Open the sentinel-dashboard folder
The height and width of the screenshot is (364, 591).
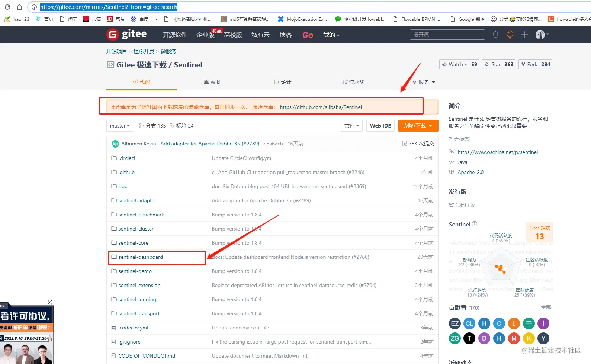click(141, 257)
